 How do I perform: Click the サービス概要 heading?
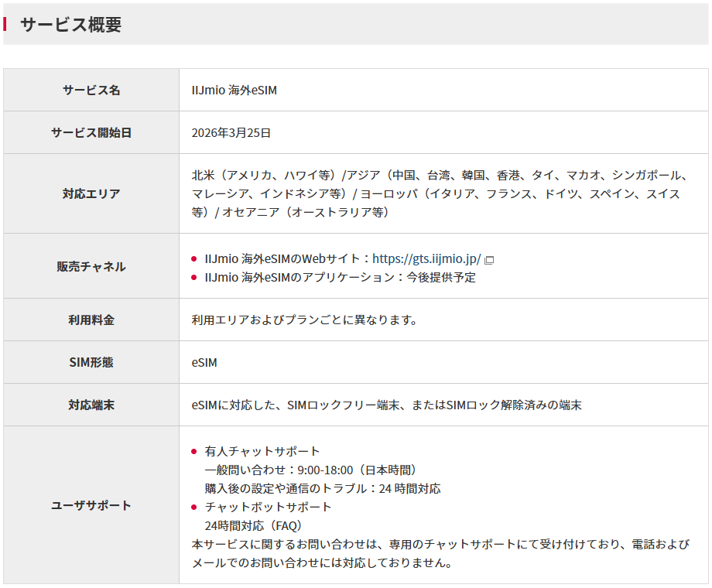pyautogui.click(x=71, y=25)
